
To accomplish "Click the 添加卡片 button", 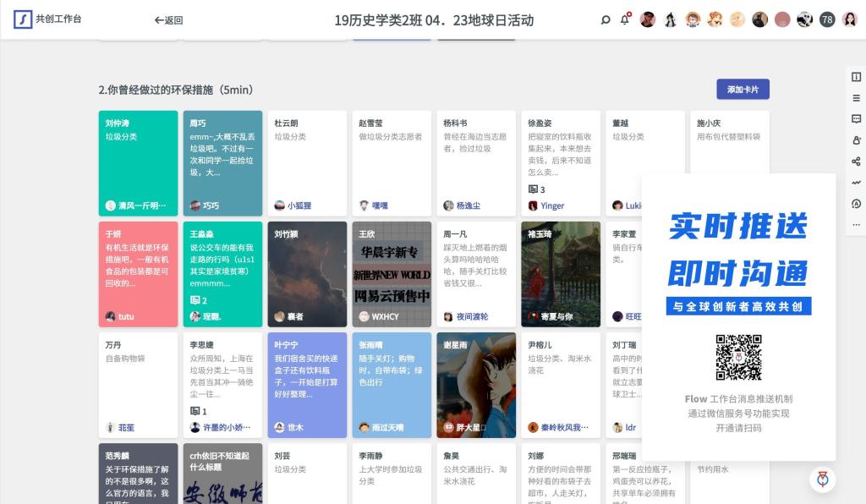I will (x=743, y=90).
